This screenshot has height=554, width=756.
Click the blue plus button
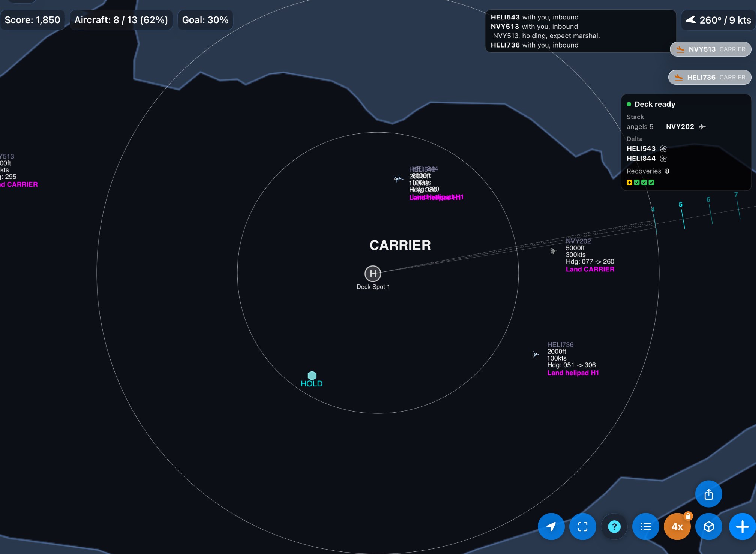tap(742, 527)
